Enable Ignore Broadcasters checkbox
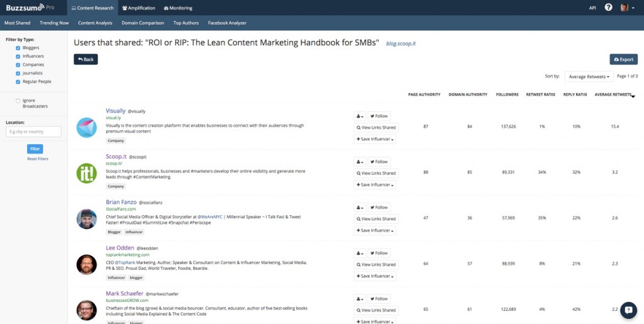 (x=18, y=101)
